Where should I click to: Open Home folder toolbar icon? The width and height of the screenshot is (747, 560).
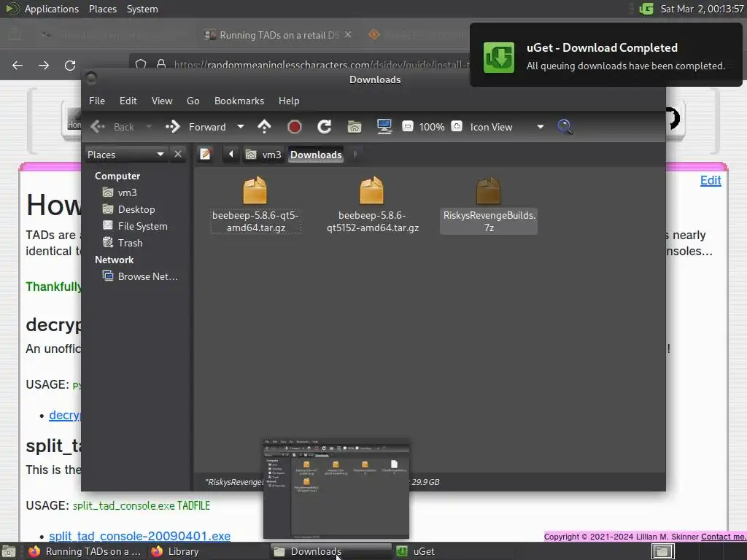point(355,127)
